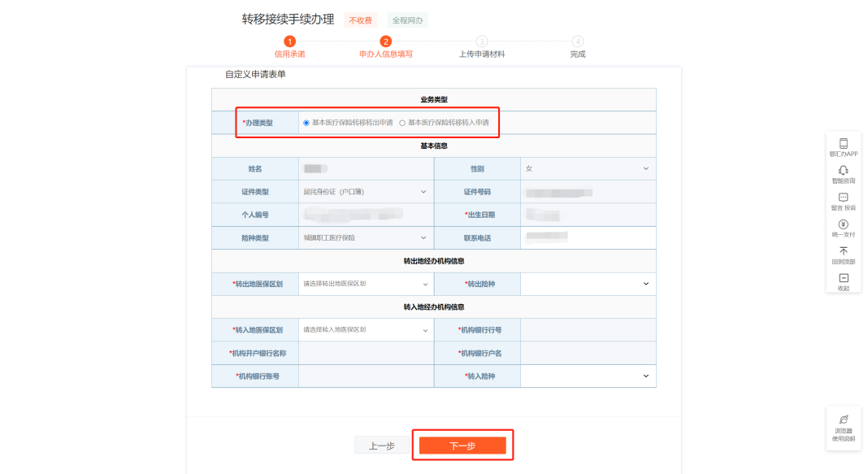Image resolution: width=868 pixels, height=474 pixels.
Task: Click the 转移接续手续办理 page title
Action: [x=288, y=20]
